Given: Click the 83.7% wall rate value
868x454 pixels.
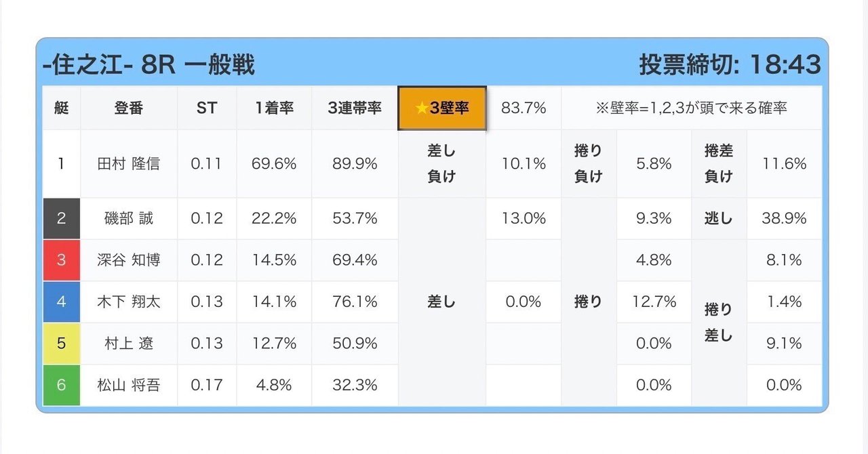Looking at the screenshot, I should tap(524, 108).
